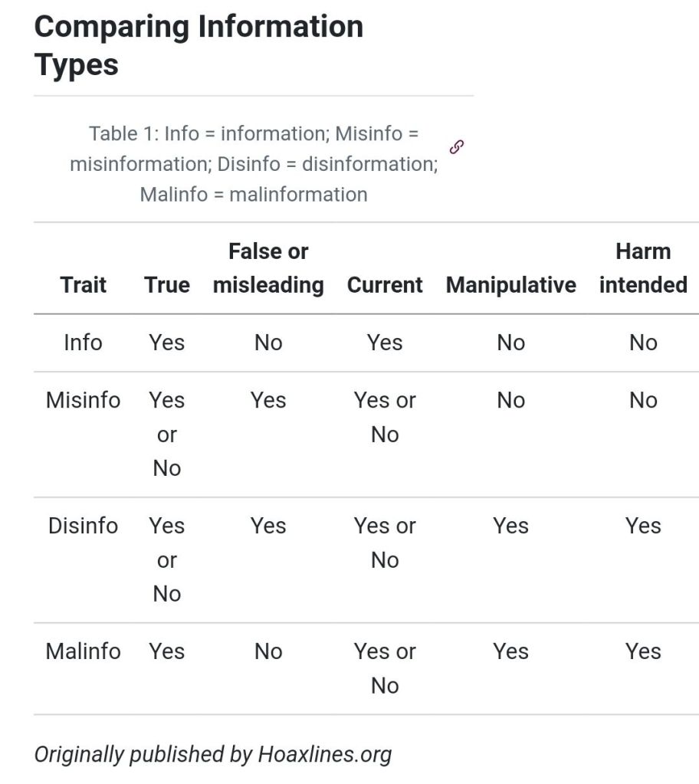Click the "Originally published by Hoaxlines.org" credit
Screen dimensions: 699x784
(212, 754)
